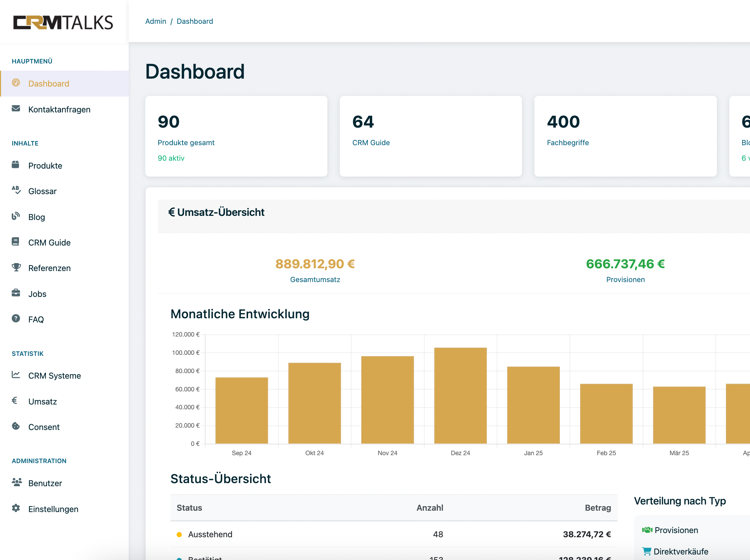
Task: Click the Provisionen value 666.737,46 €
Action: [625, 264]
